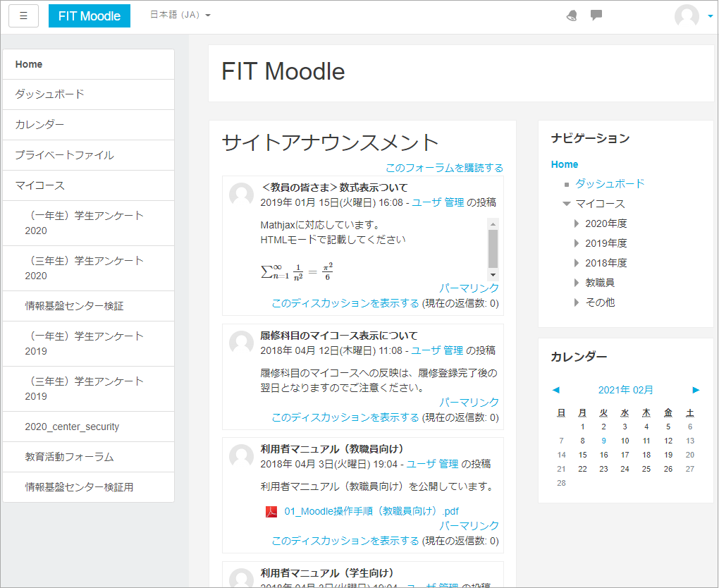Select Home in the left sidebar

[x=89, y=64]
